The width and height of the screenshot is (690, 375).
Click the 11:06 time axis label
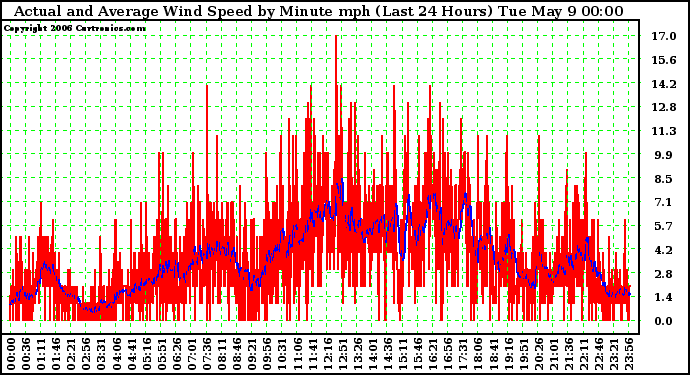(x=297, y=354)
